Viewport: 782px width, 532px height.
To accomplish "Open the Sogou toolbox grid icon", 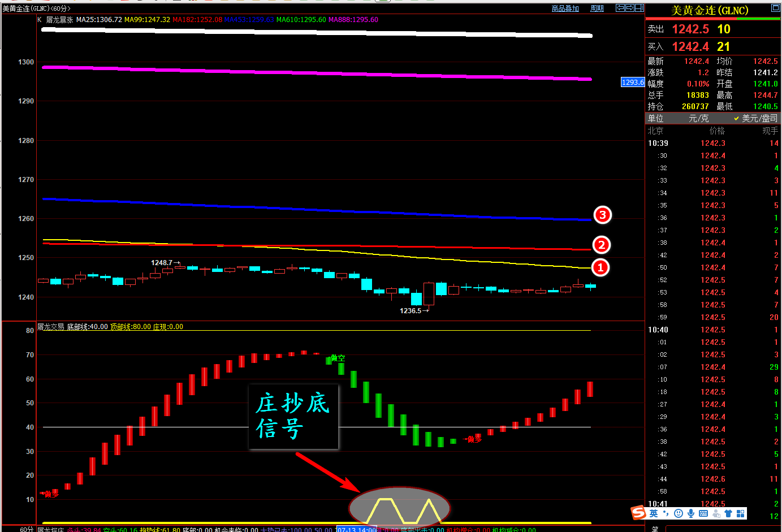I will point(740,513).
